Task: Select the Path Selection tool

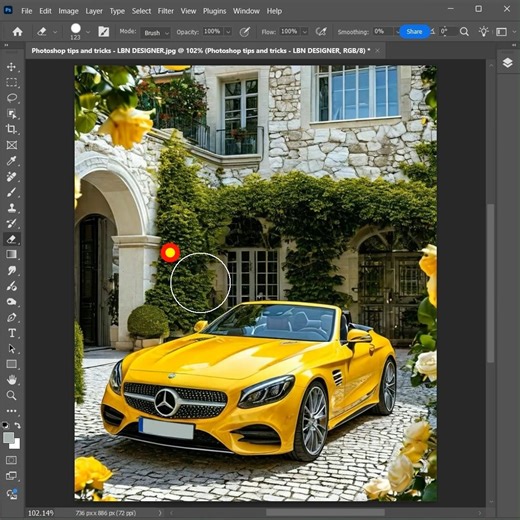Action: [12, 349]
